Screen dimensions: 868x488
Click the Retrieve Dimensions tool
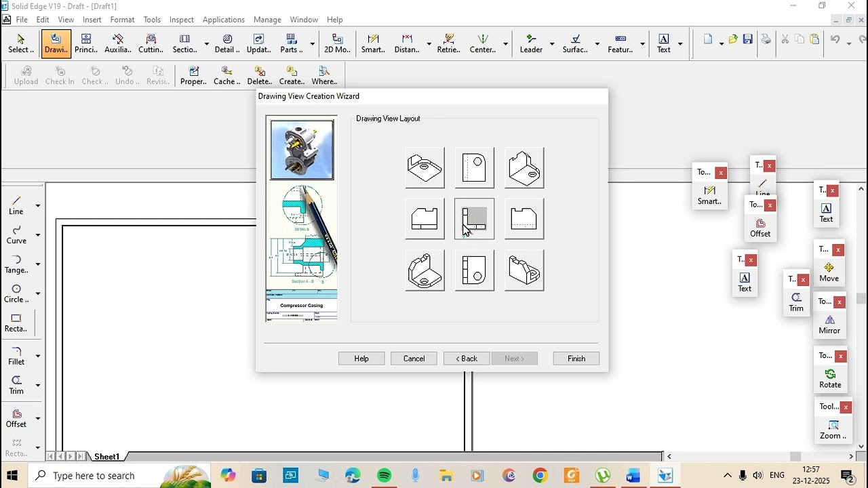pyautogui.click(x=448, y=44)
